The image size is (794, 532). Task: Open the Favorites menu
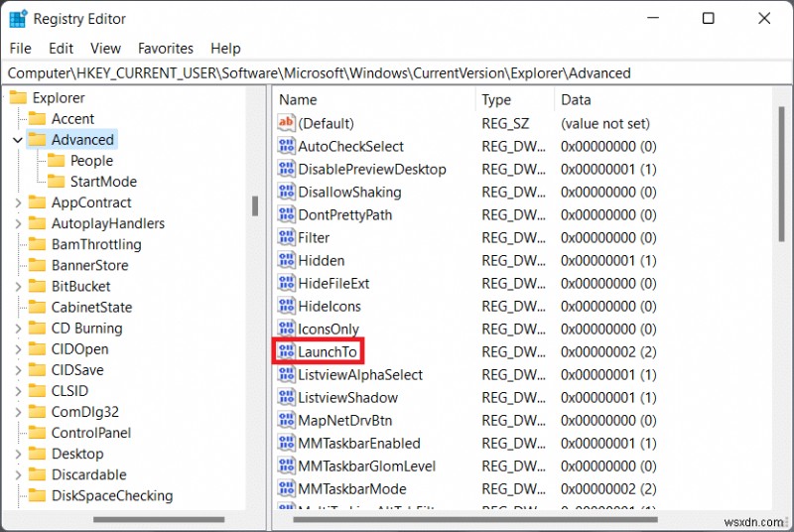coord(166,48)
